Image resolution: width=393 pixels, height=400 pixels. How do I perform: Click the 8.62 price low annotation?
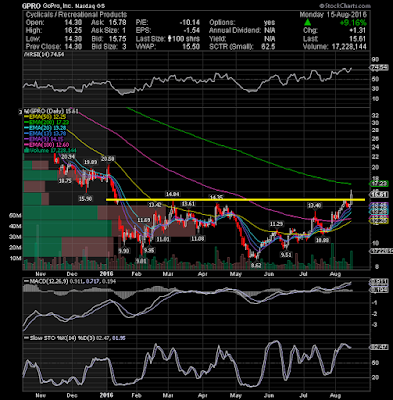tap(256, 265)
